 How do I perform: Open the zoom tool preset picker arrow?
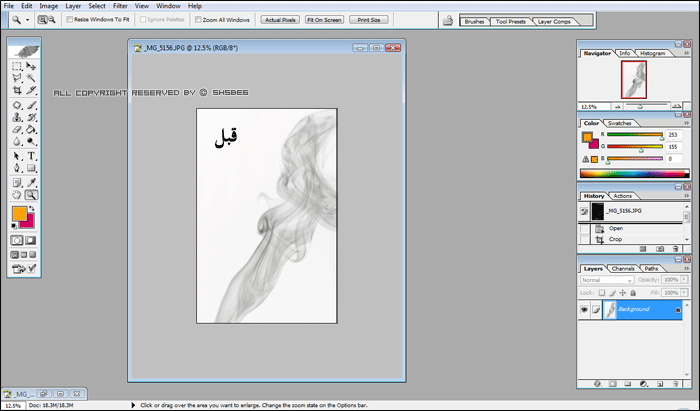tap(27, 20)
